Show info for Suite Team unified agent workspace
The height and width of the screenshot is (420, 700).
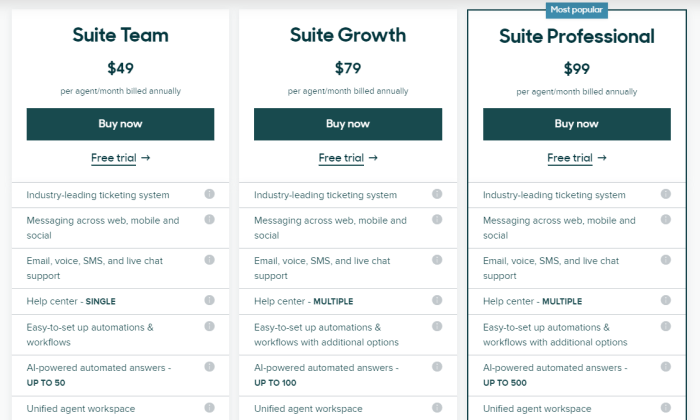pyautogui.click(x=209, y=408)
